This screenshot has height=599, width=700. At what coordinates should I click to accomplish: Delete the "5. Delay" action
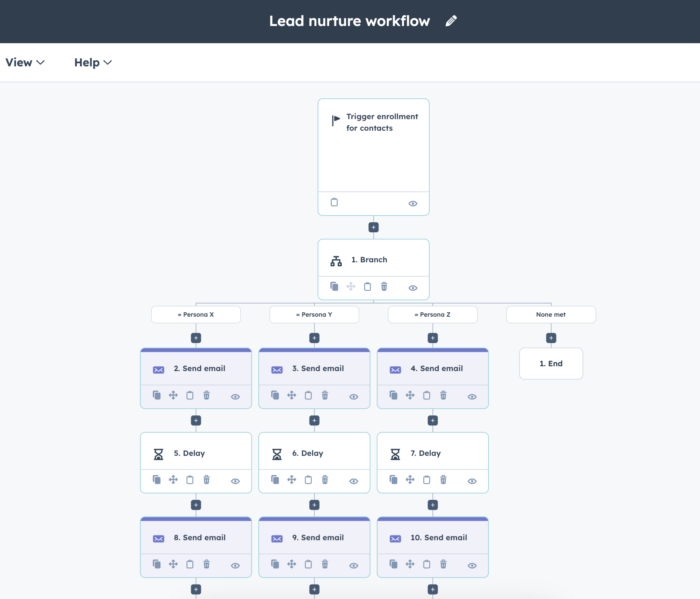pyautogui.click(x=206, y=480)
